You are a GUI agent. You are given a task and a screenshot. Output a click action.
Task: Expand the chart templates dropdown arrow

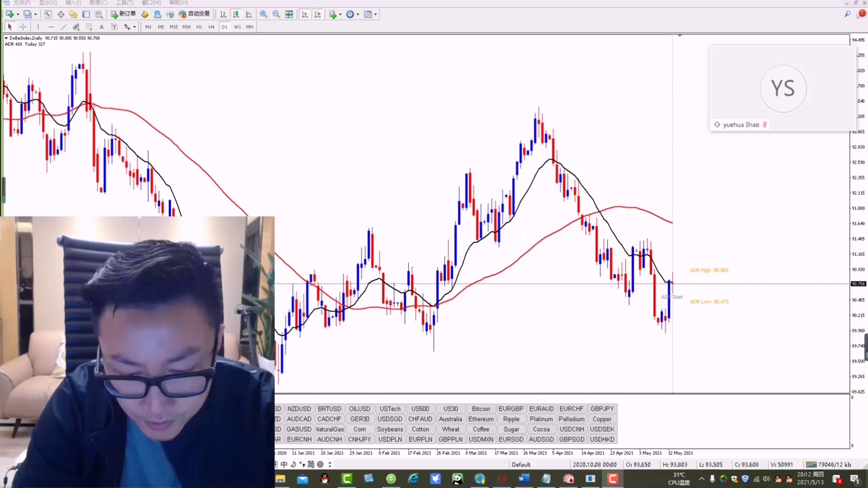point(376,14)
